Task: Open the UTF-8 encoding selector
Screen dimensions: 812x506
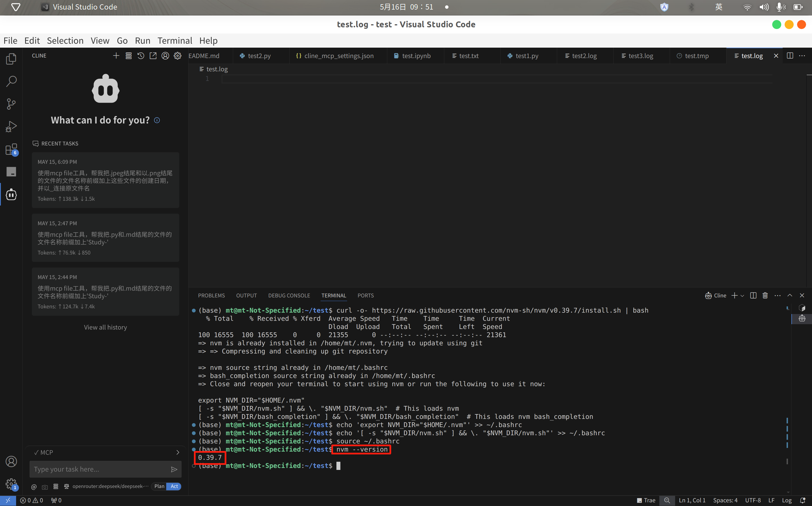Action: (x=753, y=500)
